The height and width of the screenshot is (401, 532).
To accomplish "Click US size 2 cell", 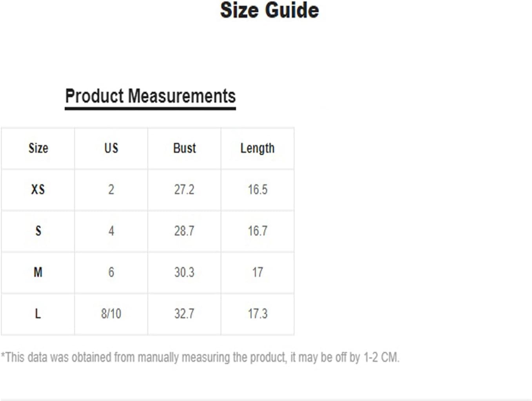I will (111, 190).
